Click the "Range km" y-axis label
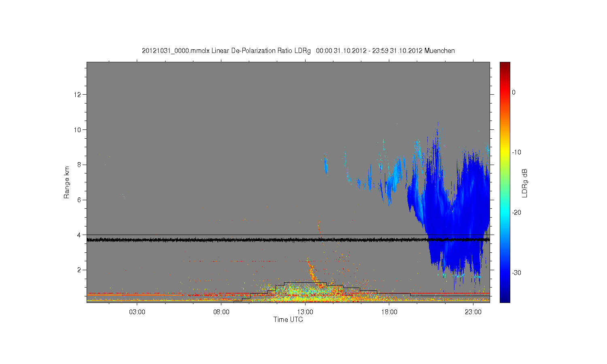607x364 pixels. click(67, 182)
